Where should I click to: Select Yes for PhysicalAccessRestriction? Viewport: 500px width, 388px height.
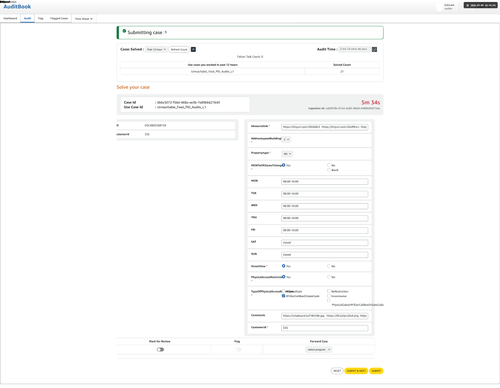(284, 277)
